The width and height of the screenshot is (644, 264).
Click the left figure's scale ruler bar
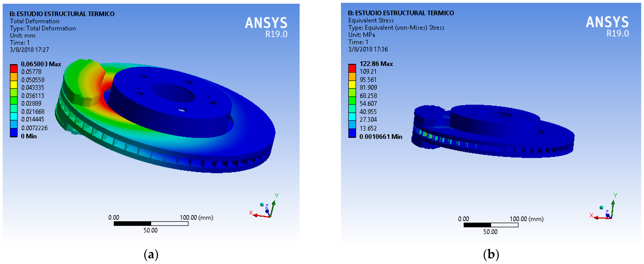click(x=151, y=223)
